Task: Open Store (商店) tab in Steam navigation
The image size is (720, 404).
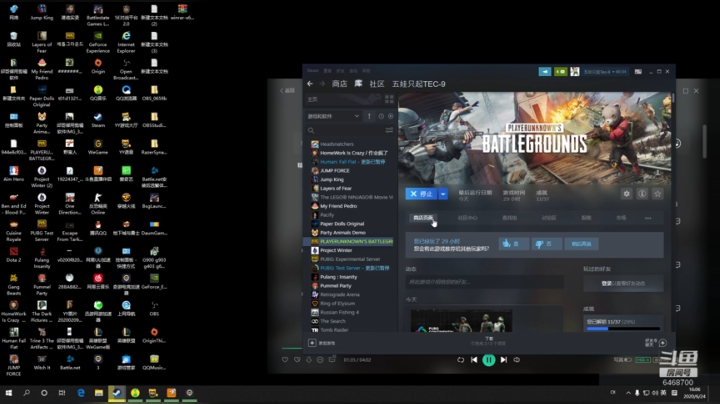Action: pyautogui.click(x=339, y=84)
